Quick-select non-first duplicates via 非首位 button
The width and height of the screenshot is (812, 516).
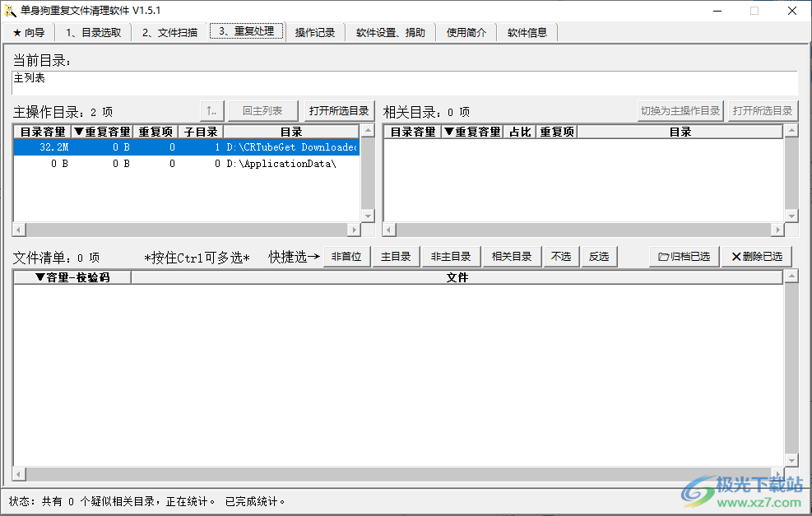coord(346,256)
